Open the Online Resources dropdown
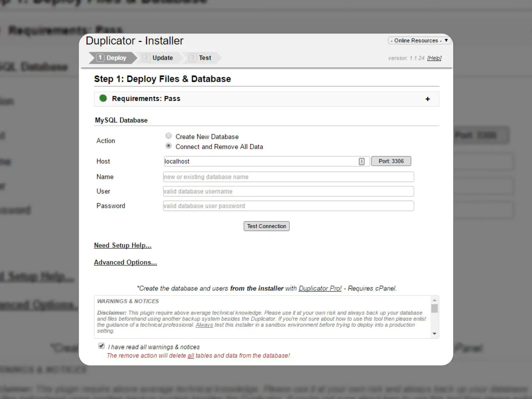Image resolution: width=532 pixels, height=399 pixels. (419, 41)
